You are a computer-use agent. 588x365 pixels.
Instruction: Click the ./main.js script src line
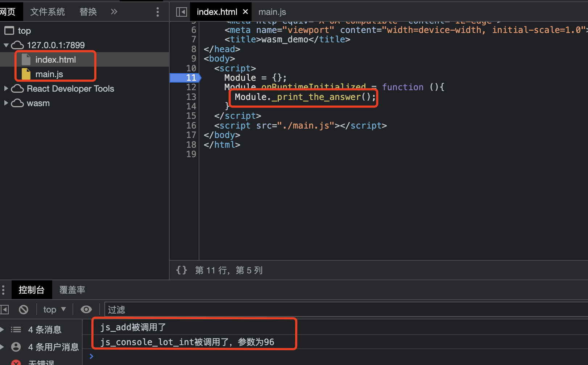click(x=301, y=126)
